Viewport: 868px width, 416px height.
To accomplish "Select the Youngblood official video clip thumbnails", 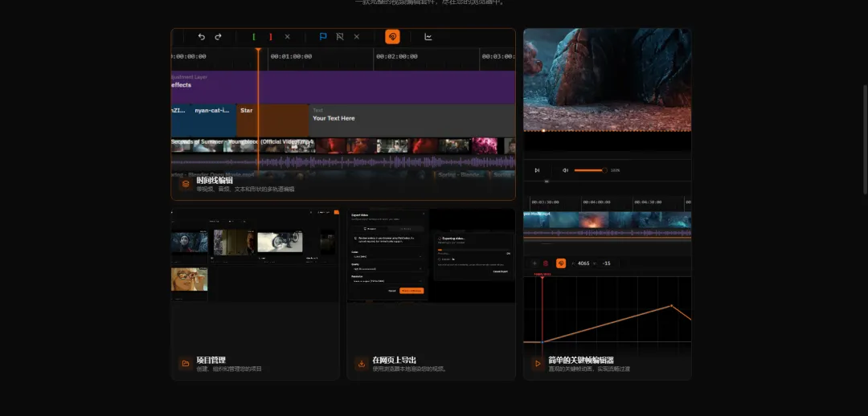I will point(343,145).
